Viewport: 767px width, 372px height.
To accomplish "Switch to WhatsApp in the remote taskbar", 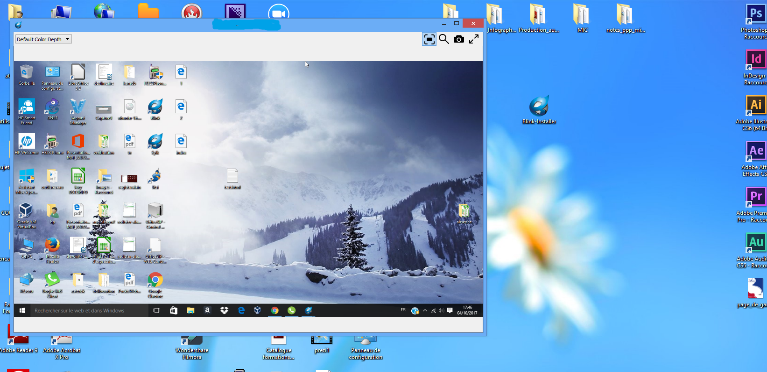I will coord(292,310).
